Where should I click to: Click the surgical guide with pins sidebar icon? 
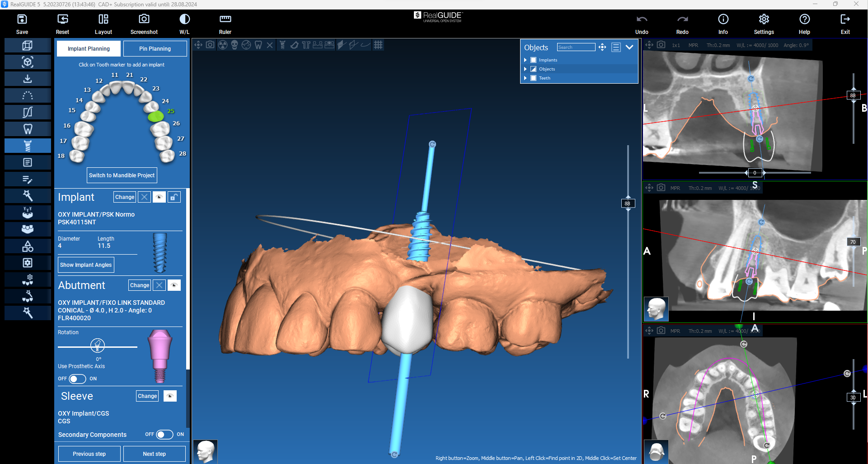[x=28, y=213]
